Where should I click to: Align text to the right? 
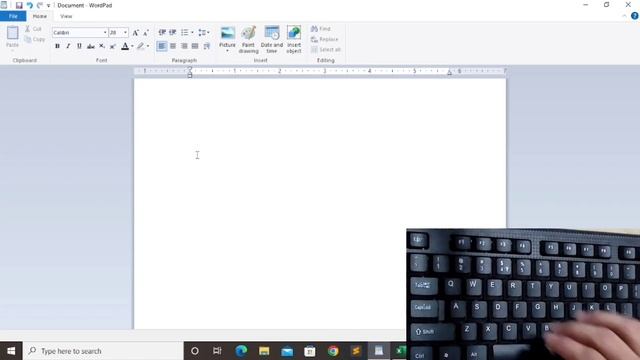click(184, 46)
